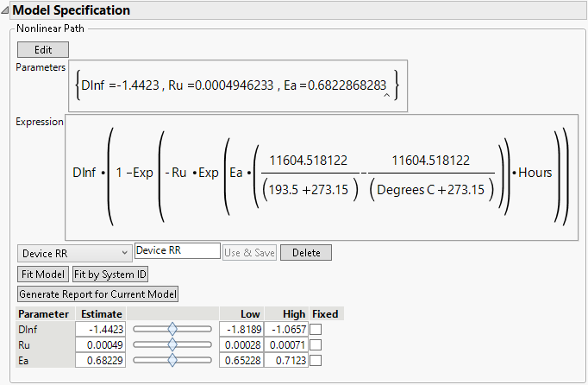Click the Device RR name text field
The image size is (588, 385).
(177, 251)
